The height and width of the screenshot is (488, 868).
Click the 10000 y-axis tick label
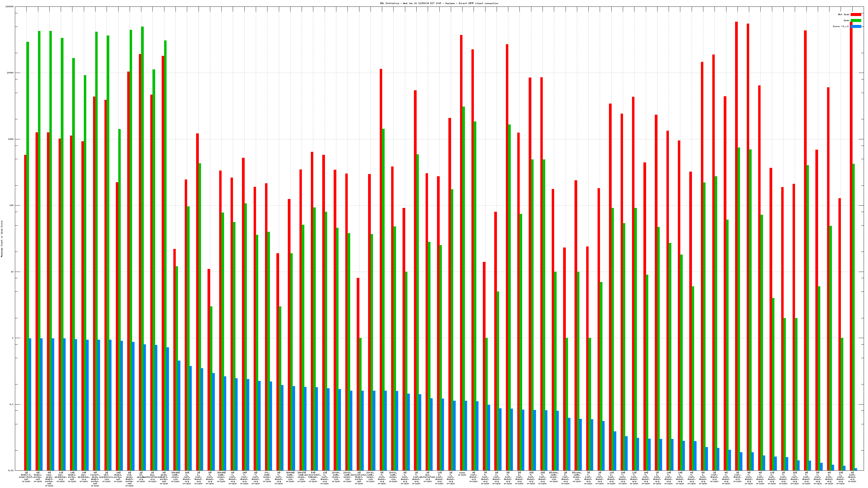pyautogui.click(x=11, y=73)
